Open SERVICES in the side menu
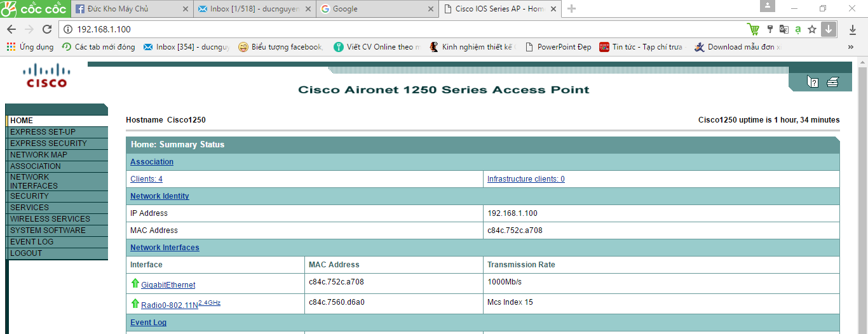 pos(57,208)
